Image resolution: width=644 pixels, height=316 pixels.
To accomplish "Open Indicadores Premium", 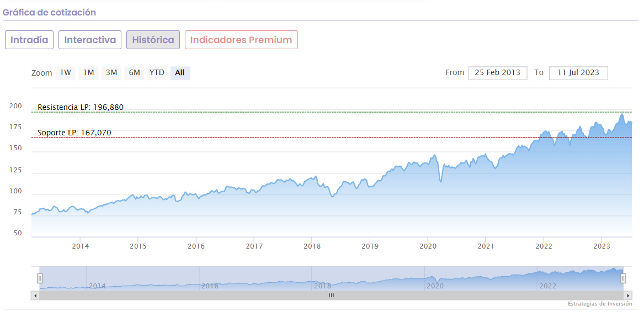I will point(241,40).
